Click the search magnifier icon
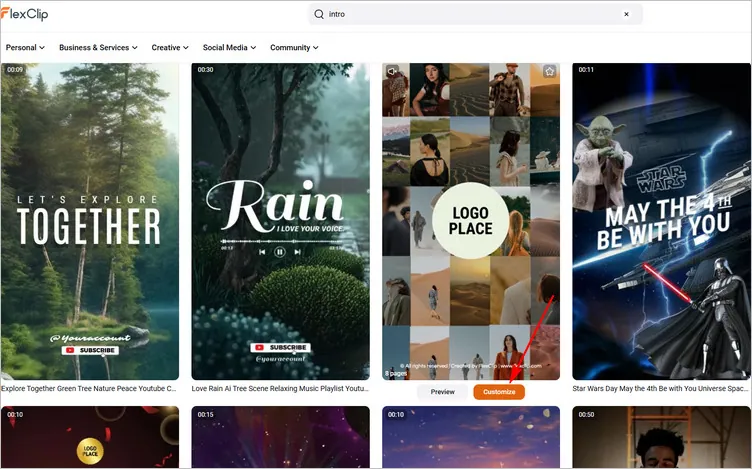This screenshot has width=752, height=469. 319,14
